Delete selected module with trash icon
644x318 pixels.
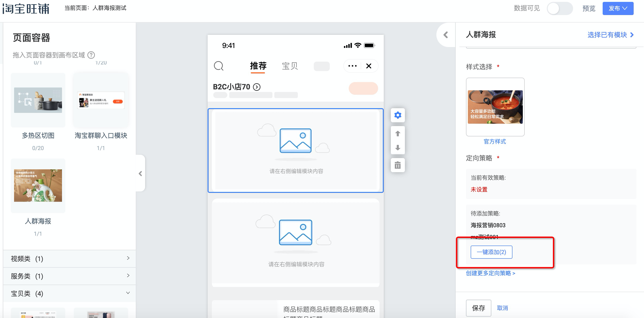[397, 165]
